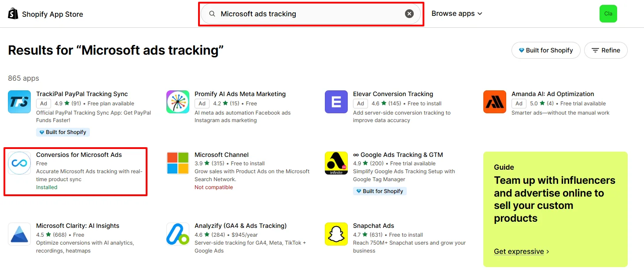Click the green account avatar in the header
Image resolution: width=644 pixels, height=279 pixels.
coord(608,14)
